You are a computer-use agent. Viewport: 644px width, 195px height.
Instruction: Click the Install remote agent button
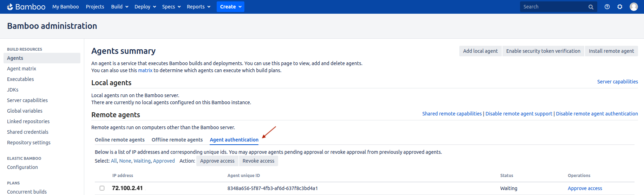611,51
